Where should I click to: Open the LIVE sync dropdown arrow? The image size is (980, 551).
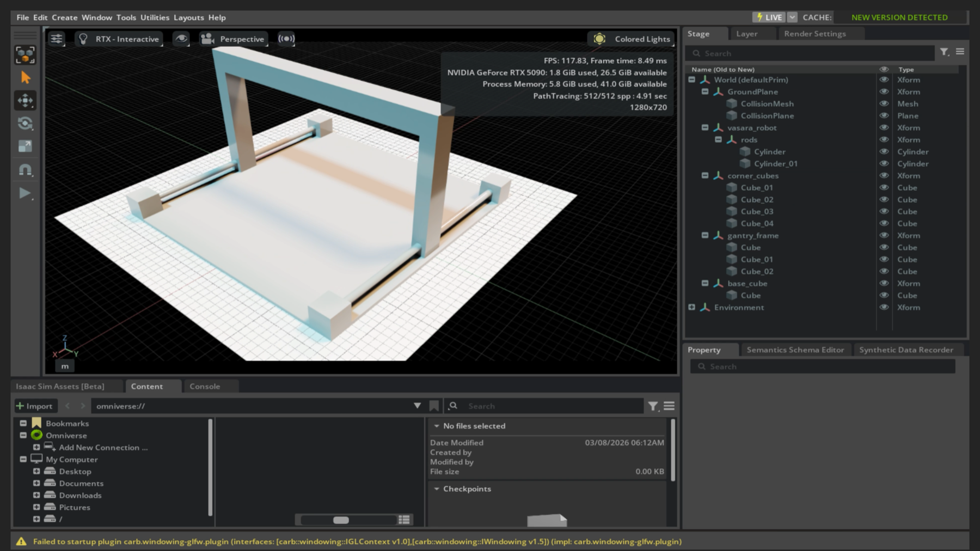click(791, 17)
